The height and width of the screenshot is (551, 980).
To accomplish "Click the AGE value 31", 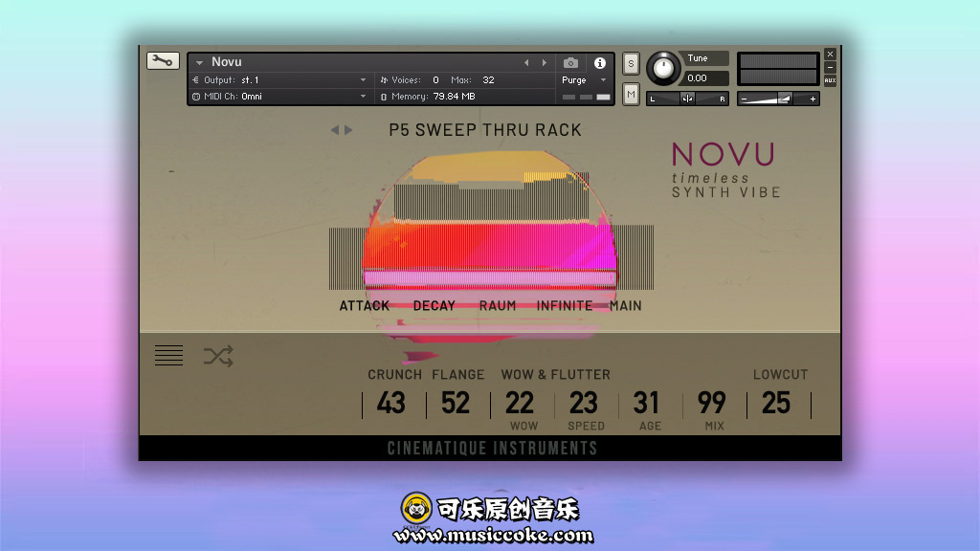I will click(647, 403).
